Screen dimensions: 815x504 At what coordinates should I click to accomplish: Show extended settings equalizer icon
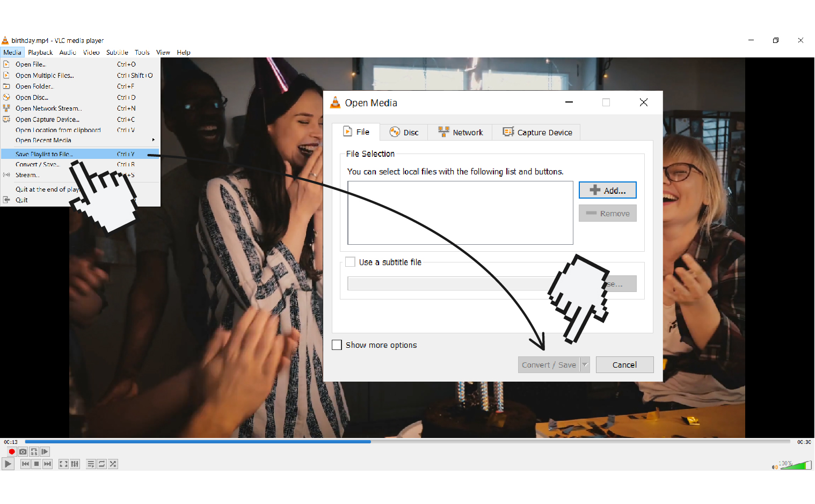[75, 464]
